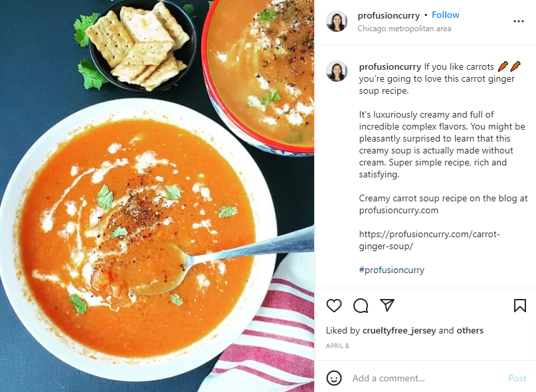Save post using the bookmark icon
Image resolution: width=536 pixels, height=392 pixels.
[x=519, y=306]
